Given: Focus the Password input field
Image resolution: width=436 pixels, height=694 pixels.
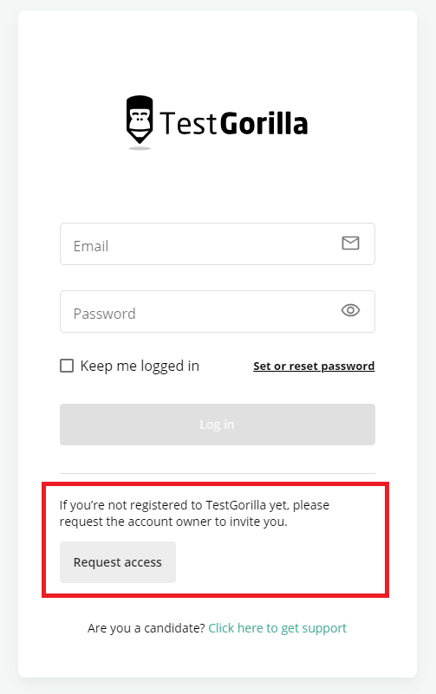Looking at the screenshot, I should coord(217,311).
